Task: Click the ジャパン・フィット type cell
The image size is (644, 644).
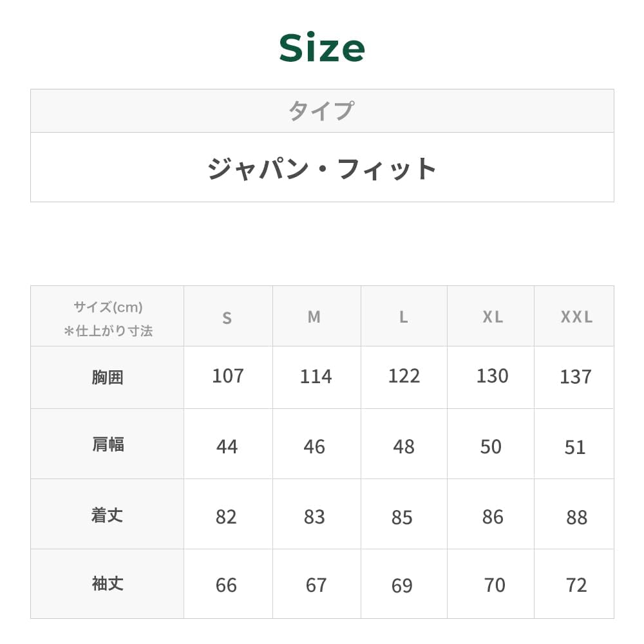Action: coord(321,168)
